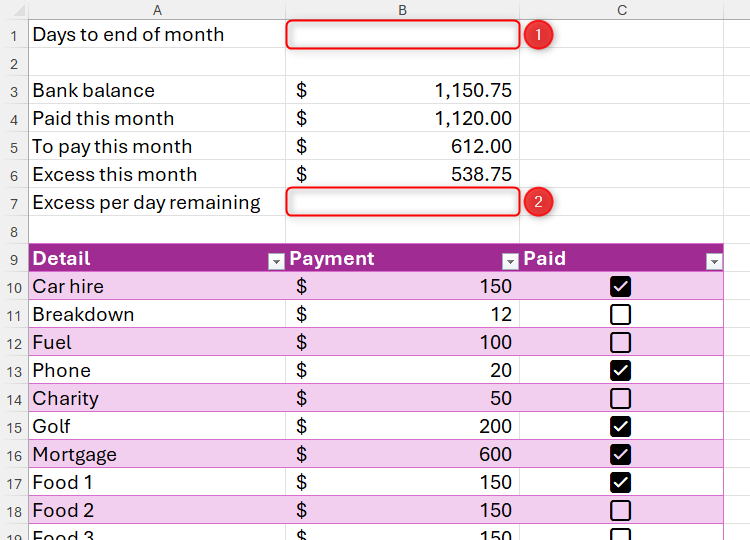Image resolution: width=750 pixels, height=540 pixels.
Task: Click red callout marker number 2
Action: coord(538,202)
